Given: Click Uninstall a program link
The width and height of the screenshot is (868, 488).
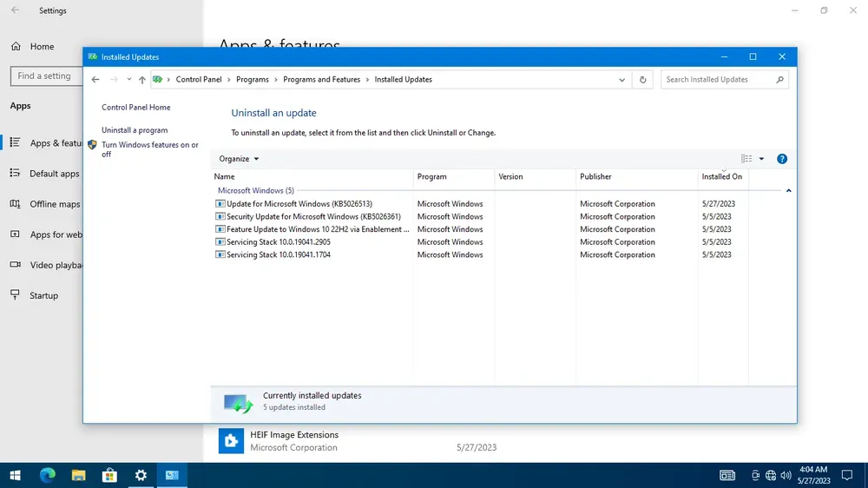Looking at the screenshot, I should 135,130.
